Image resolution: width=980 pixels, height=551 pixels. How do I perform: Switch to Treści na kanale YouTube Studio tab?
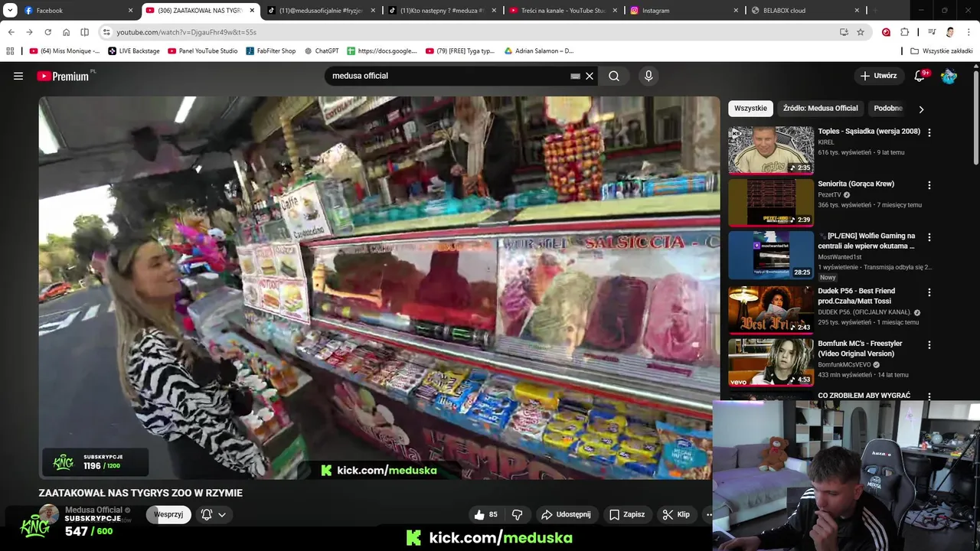click(563, 11)
